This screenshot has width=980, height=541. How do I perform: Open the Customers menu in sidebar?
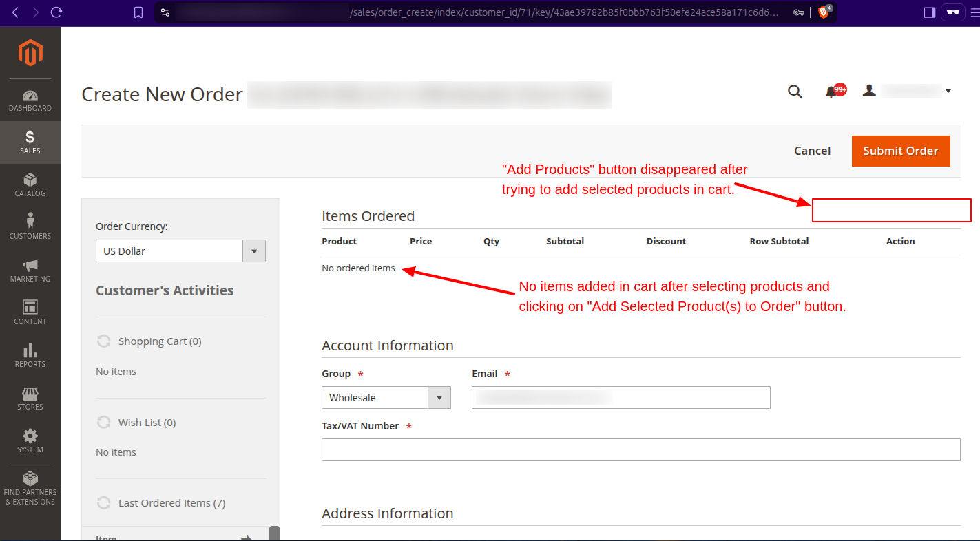[30, 227]
